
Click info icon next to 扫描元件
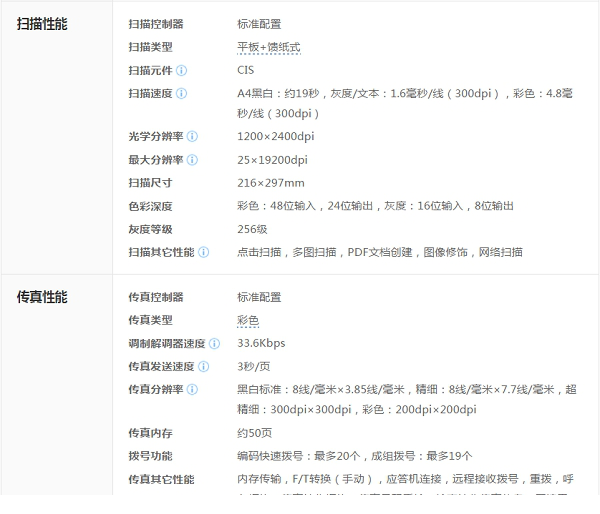[x=181, y=70]
